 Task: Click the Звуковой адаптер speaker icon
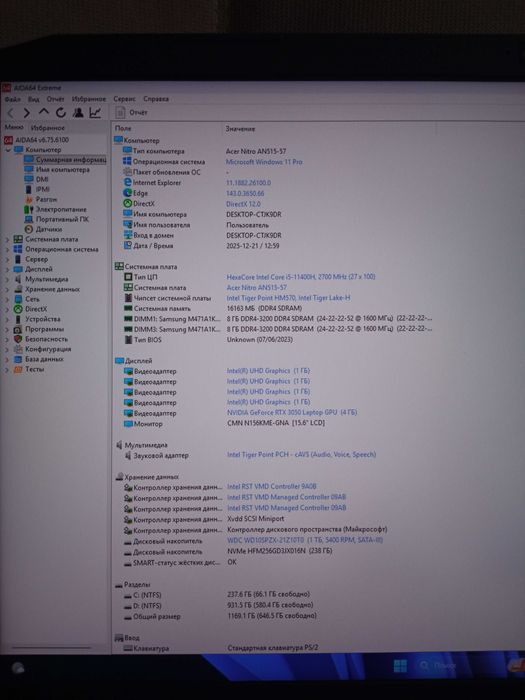tap(128, 455)
